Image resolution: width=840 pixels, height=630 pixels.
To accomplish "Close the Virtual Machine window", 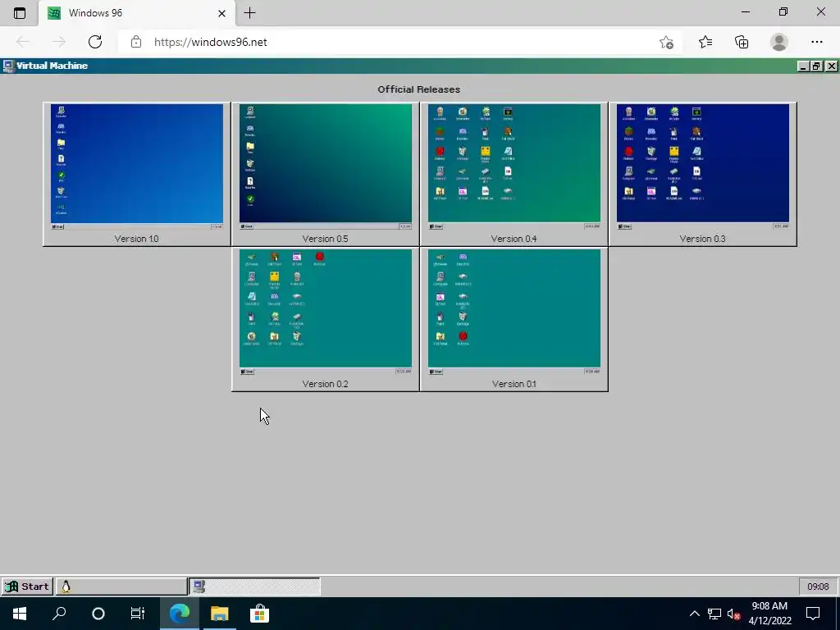I will pyautogui.click(x=831, y=66).
